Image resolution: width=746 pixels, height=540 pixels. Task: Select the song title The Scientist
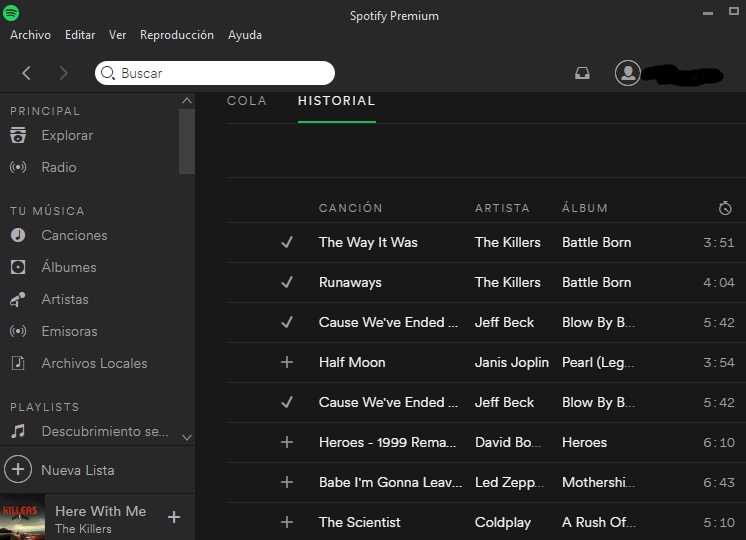(x=360, y=522)
